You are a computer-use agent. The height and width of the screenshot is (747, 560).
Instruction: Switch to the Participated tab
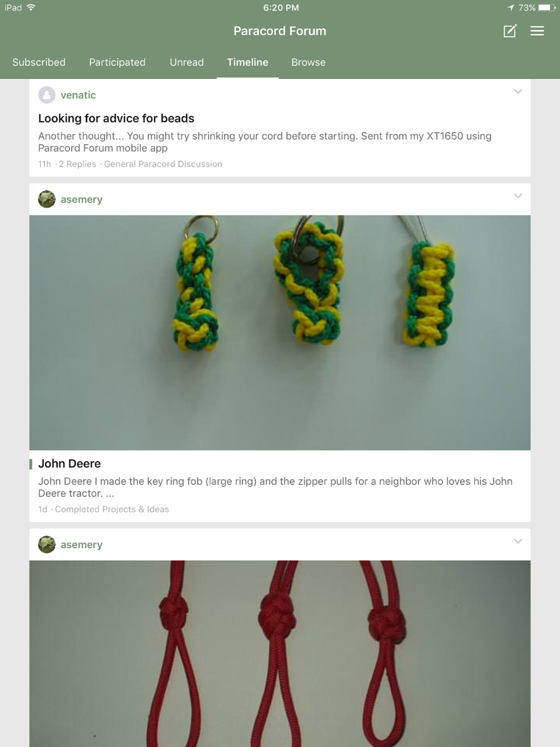[x=117, y=62]
